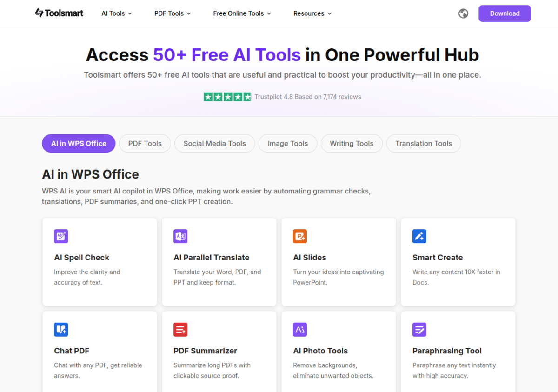Click the AI Photo Tools card icon

(300, 330)
